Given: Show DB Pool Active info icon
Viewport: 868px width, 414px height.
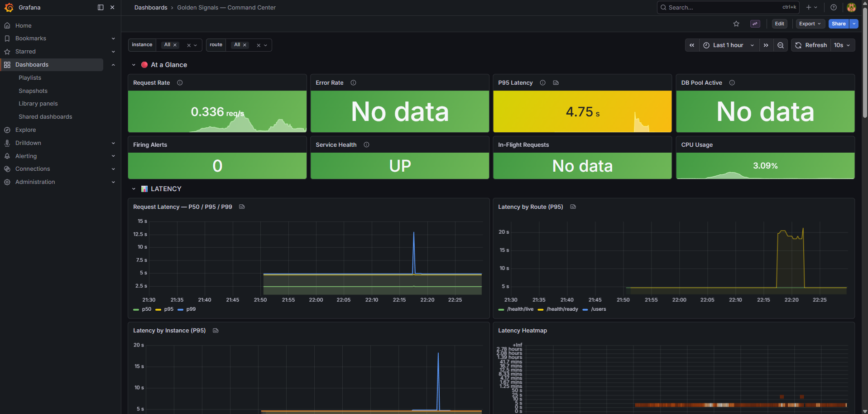Looking at the screenshot, I should tap(732, 83).
